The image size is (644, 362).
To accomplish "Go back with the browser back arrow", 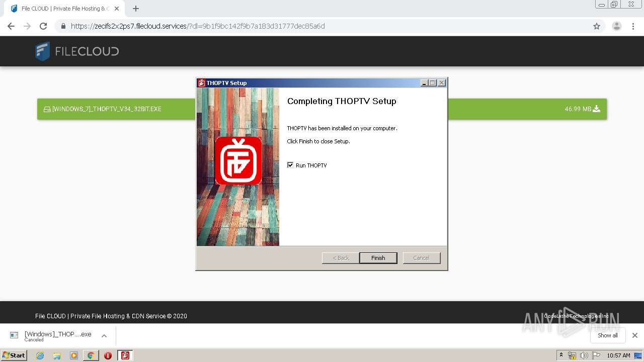I will click(11, 26).
